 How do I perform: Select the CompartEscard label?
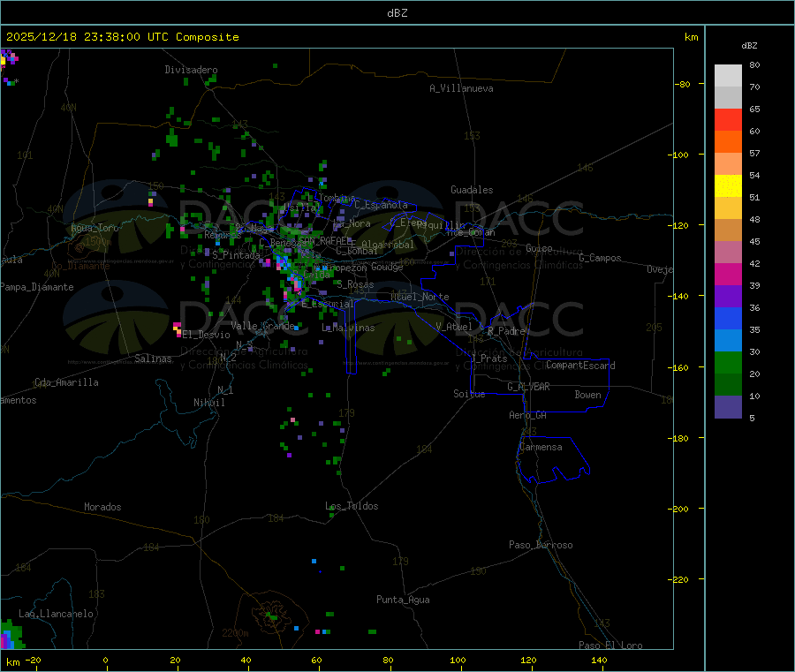point(581,366)
